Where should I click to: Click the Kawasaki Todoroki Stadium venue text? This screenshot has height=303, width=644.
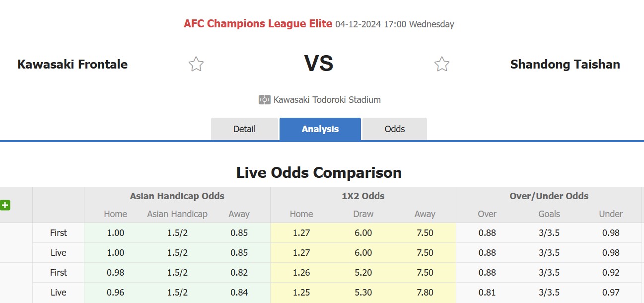(327, 100)
